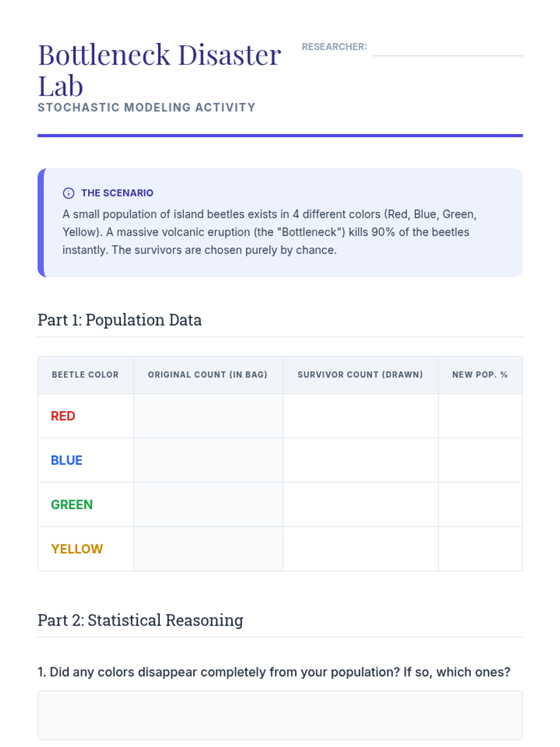Click the Original Count (In Bag) column header
The height and width of the screenshot is (747, 560).
click(x=208, y=375)
